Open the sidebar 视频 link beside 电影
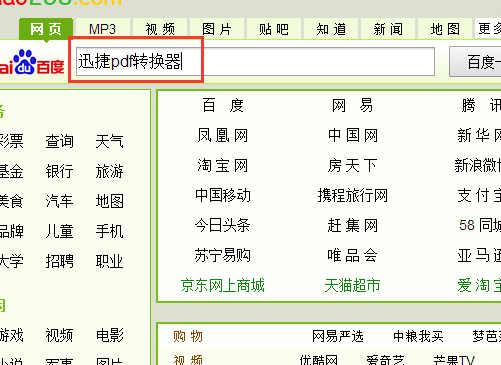 click(59, 335)
